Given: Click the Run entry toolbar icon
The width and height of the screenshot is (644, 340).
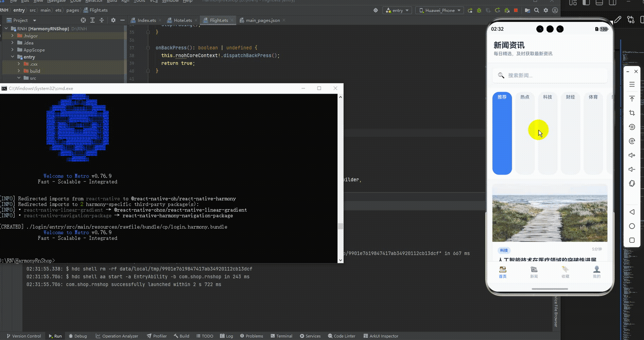Looking at the screenshot, I should tap(470, 10).
